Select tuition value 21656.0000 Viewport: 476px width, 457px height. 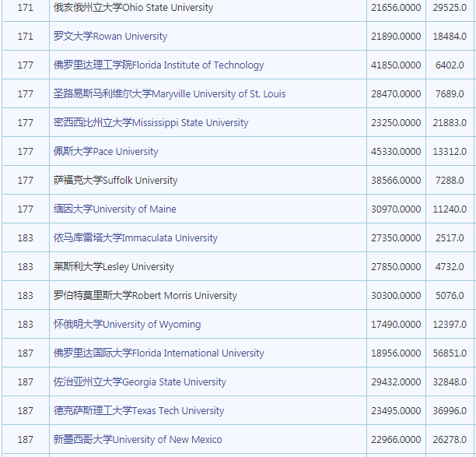point(396,8)
